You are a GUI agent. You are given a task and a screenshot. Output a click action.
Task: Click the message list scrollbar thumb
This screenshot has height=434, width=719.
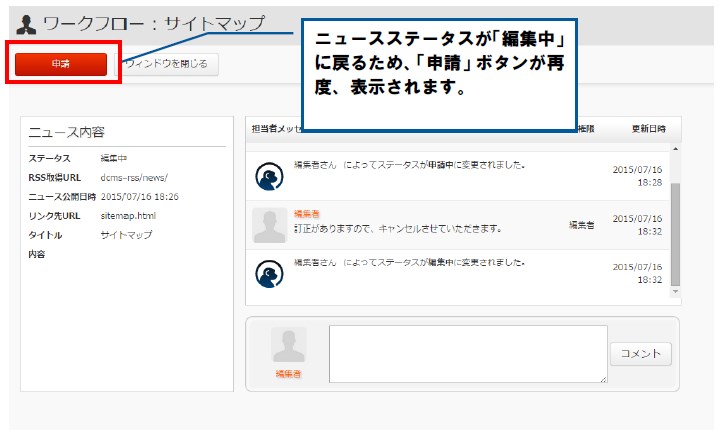tap(675, 234)
